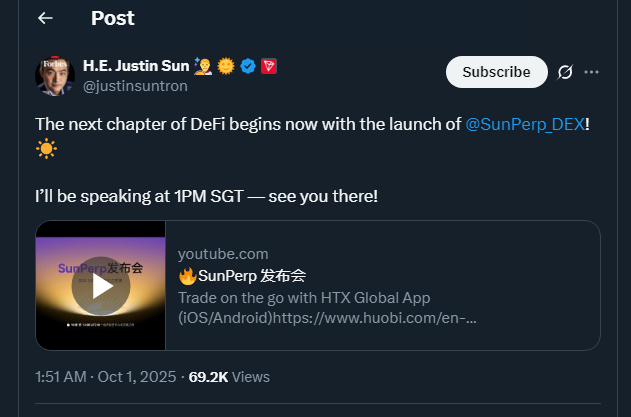Play the SunPerp video thumbnail

pyautogui.click(x=101, y=286)
